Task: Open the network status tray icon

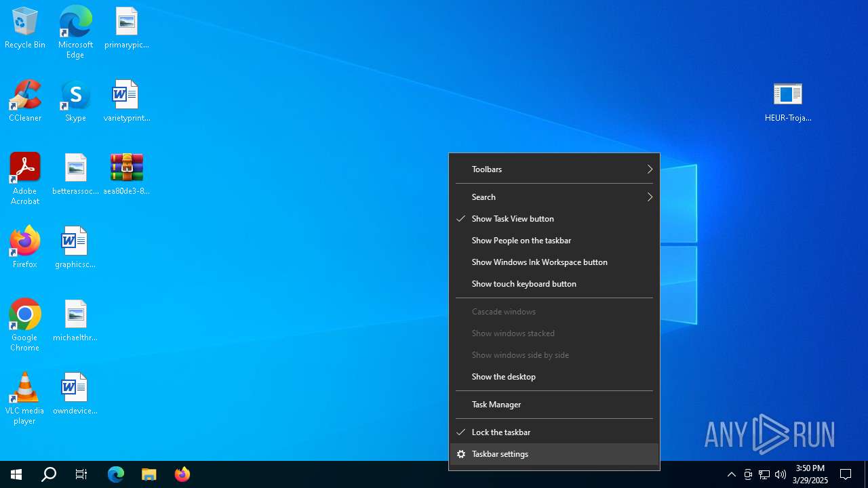Action: (x=764, y=474)
